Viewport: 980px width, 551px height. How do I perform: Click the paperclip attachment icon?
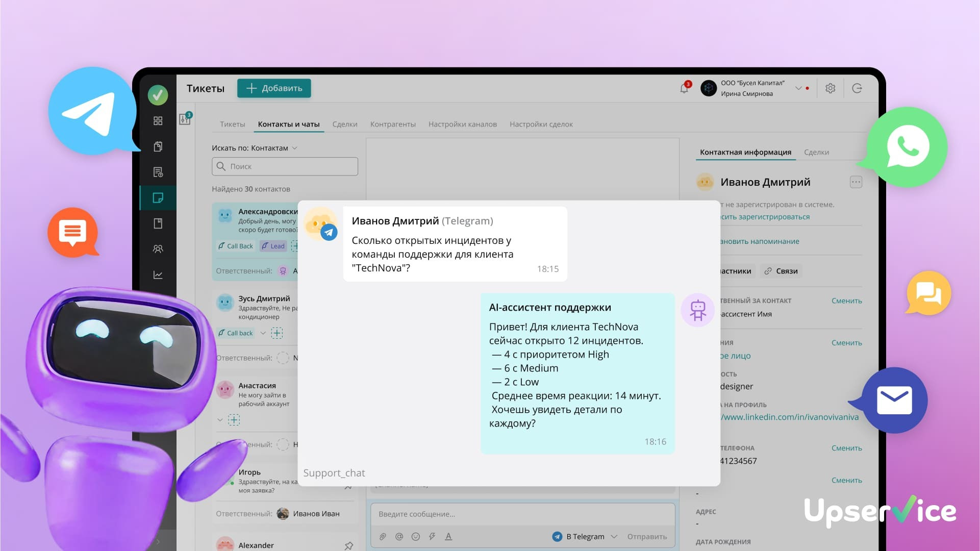click(x=383, y=536)
